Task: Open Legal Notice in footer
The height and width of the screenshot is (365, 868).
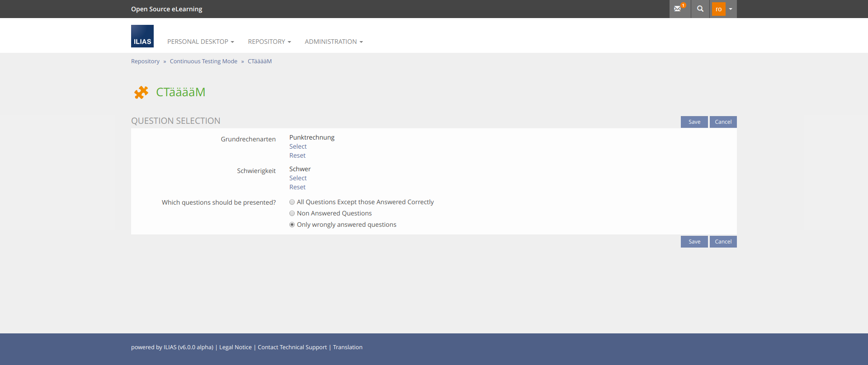Action: point(235,347)
